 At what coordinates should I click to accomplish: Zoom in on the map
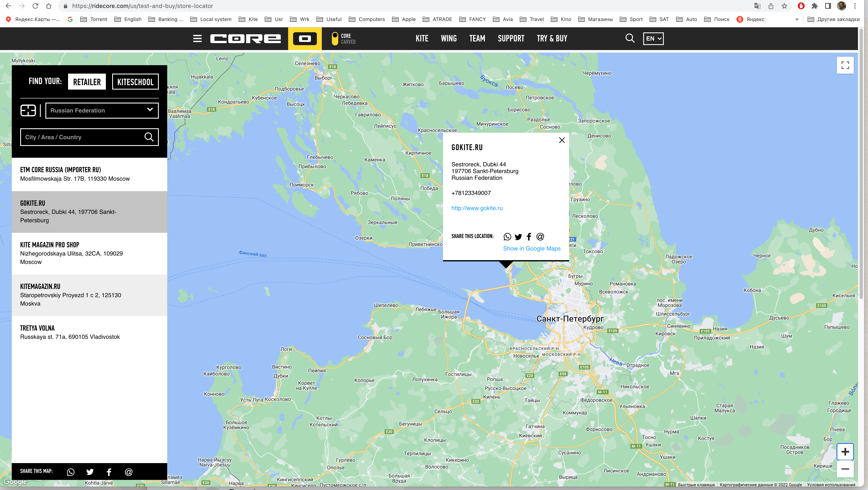[x=845, y=451]
